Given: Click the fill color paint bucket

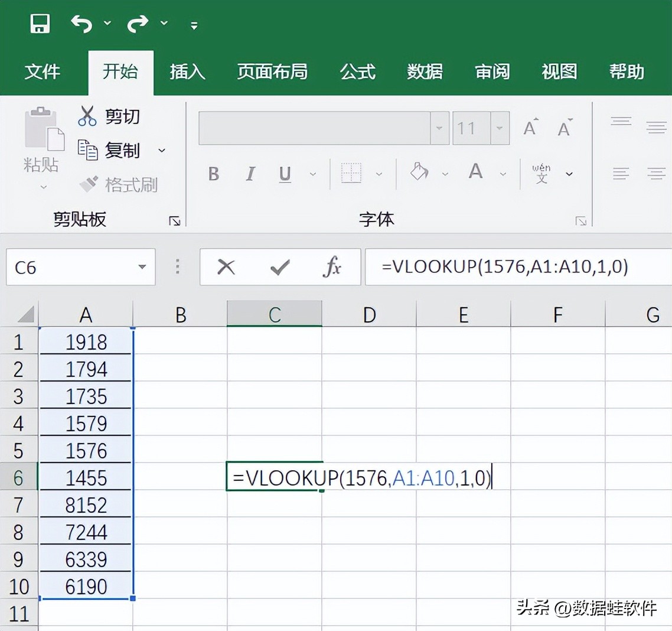Looking at the screenshot, I should [x=419, y=172].
